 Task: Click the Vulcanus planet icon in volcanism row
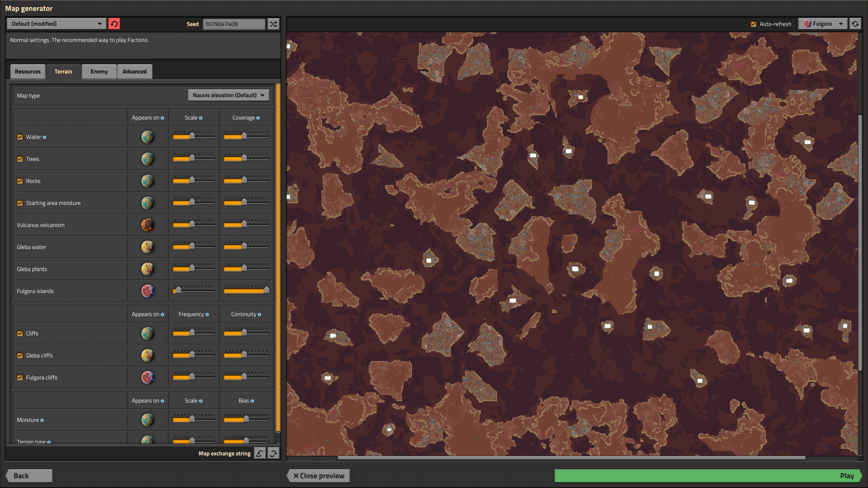click(x=147, y=225)
